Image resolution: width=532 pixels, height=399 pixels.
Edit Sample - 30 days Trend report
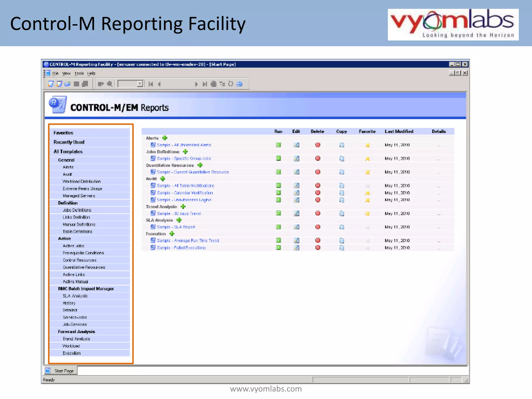(x=296, y=213)
